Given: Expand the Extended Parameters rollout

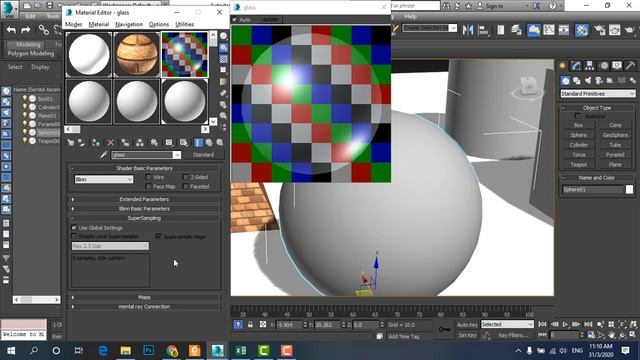Looking at the screenshot, I should (144, 199).
